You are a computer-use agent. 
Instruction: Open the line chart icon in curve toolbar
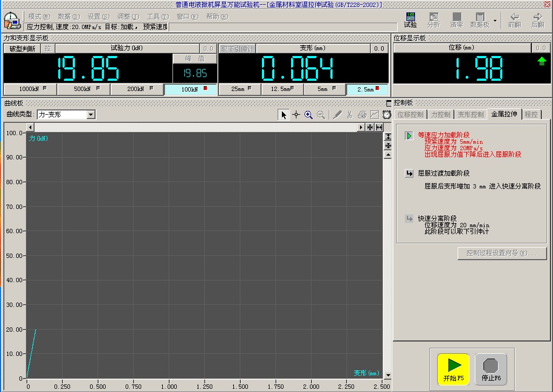pos(375,115)
